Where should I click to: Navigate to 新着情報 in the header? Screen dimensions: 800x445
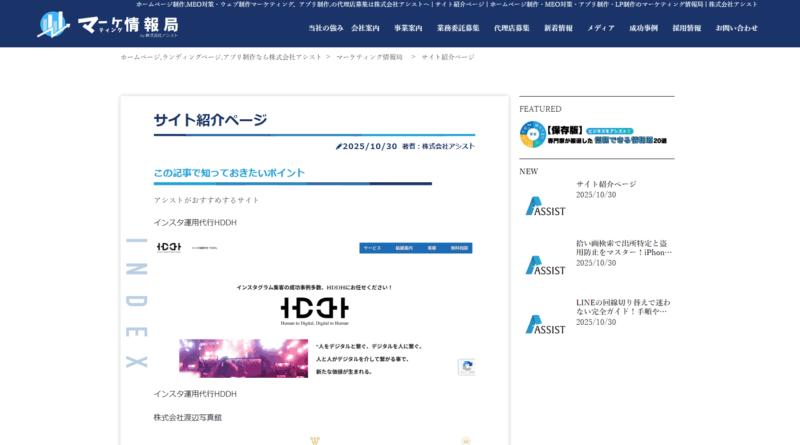pos(558,28)
